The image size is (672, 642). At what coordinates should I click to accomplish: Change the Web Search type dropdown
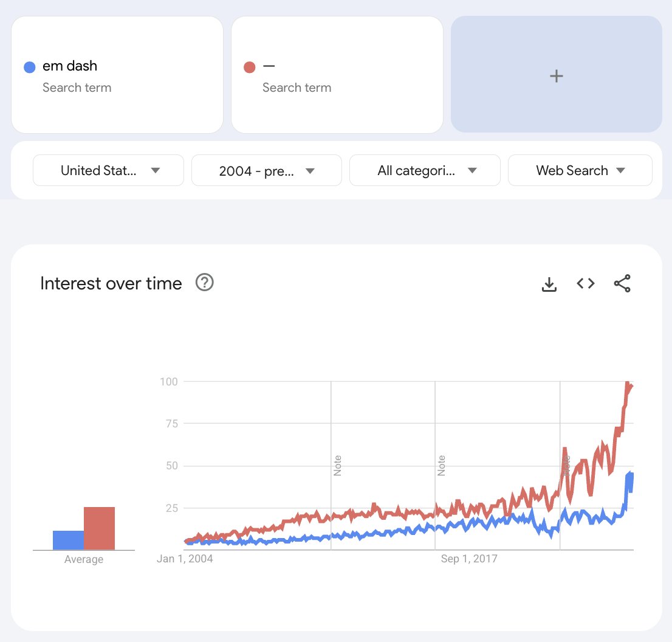click(580, 170)
